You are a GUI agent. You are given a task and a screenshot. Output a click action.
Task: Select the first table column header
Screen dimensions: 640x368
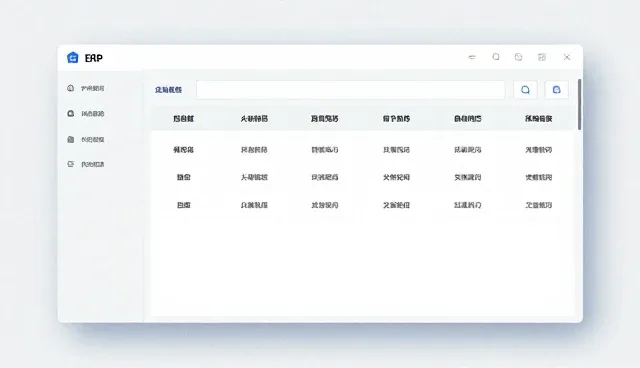click(x=183, y=119)
